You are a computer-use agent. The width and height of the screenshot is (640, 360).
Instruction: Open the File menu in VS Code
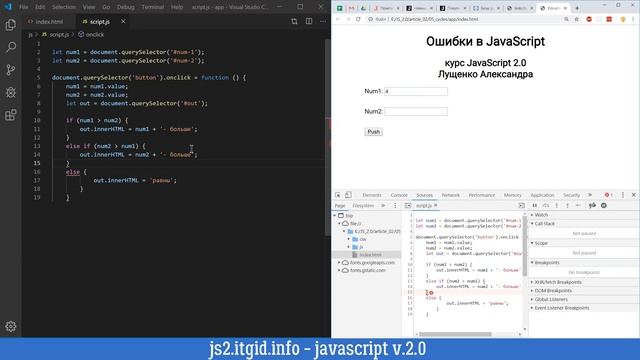coord(24,7)
